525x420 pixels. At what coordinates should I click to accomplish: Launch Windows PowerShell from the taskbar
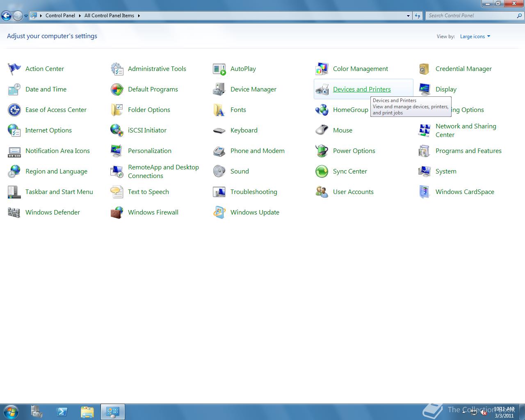coord(62,412)
